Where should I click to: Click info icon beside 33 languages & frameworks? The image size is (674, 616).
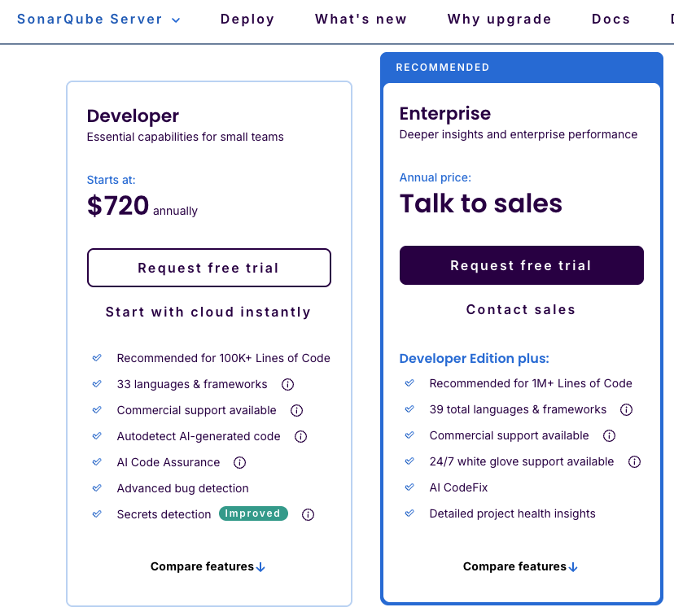(287, 384)
